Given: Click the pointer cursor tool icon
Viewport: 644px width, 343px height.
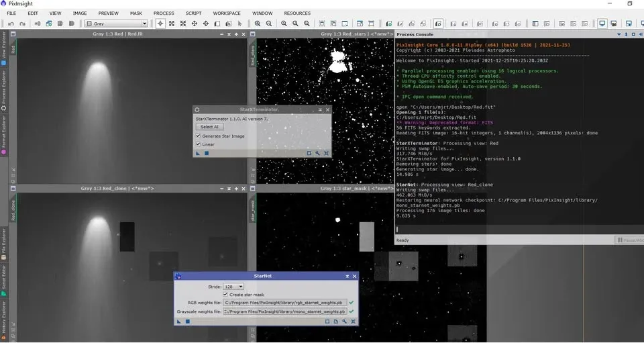Looking at the screenshot, I should (240, 23).
